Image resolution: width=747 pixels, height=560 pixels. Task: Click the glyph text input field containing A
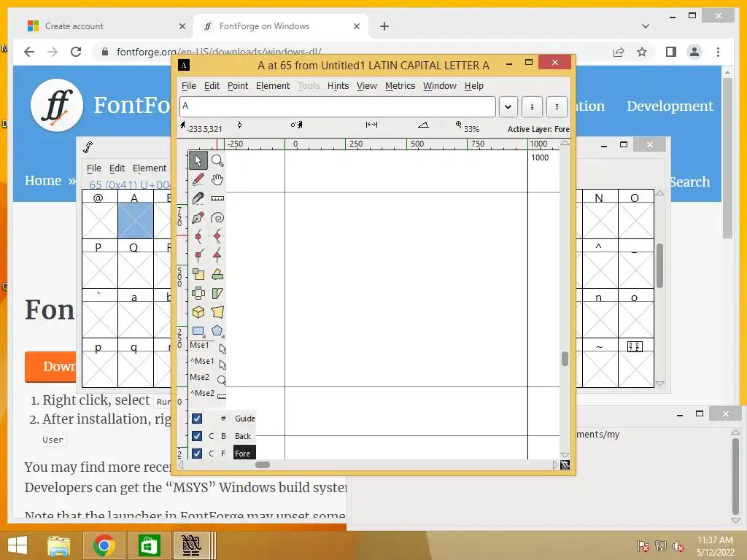[x=338, y=106]
